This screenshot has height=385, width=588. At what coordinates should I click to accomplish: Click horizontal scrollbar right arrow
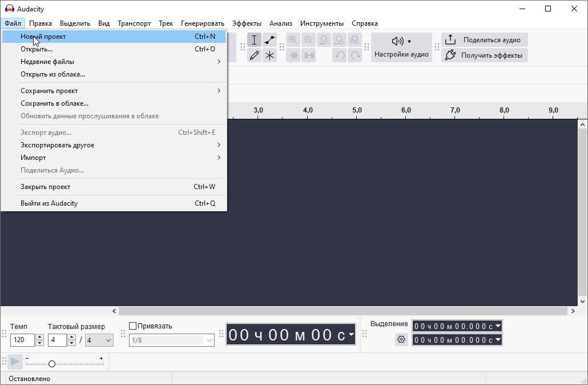573,311
